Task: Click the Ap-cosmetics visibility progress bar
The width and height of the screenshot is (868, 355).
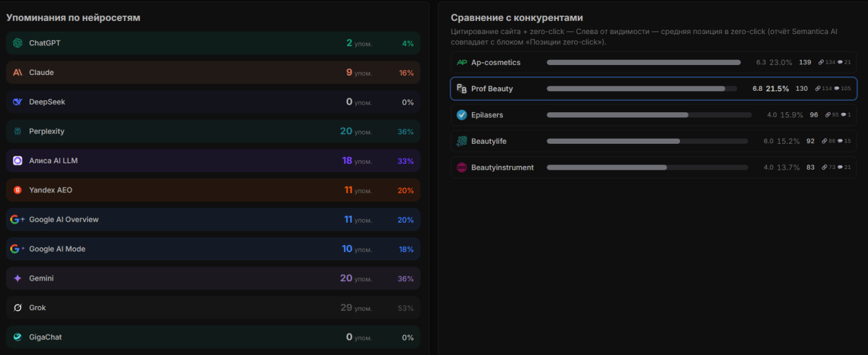Action: [x=644, y=62]
